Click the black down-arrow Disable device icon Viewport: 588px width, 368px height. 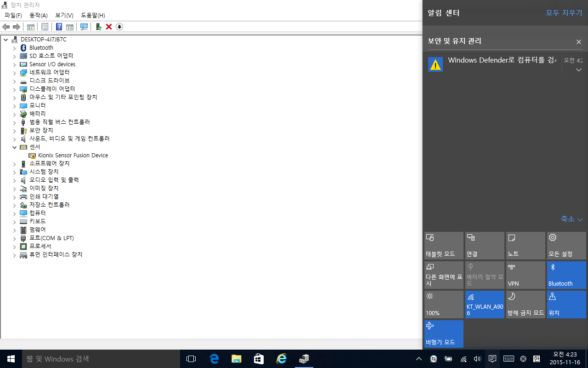coord(119,27)
